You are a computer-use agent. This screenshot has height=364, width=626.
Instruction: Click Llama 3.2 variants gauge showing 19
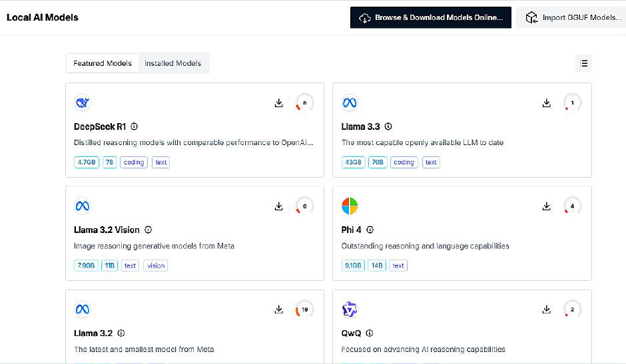click(304, 309)
